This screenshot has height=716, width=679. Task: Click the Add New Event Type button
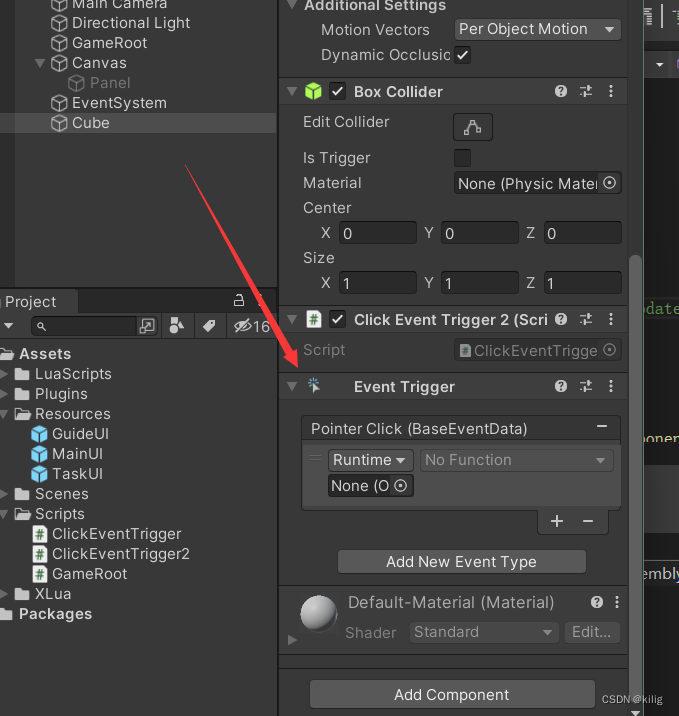pyautogui.click(x=461, y=562)
